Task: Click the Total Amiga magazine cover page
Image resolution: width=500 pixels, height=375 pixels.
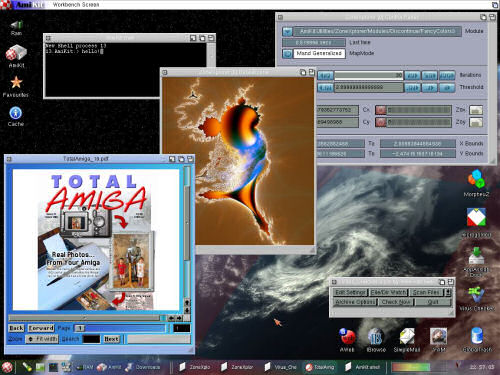Action: 96,239
